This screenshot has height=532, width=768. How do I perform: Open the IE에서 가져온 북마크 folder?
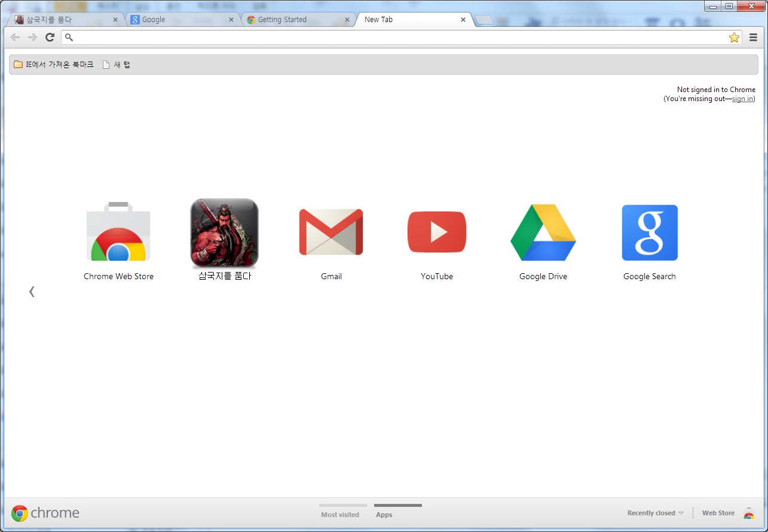(54, 65)
